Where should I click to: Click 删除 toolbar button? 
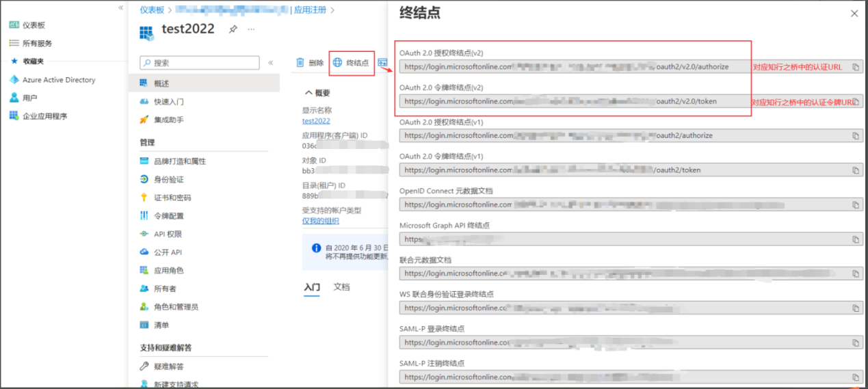click(x=310, y=63)
